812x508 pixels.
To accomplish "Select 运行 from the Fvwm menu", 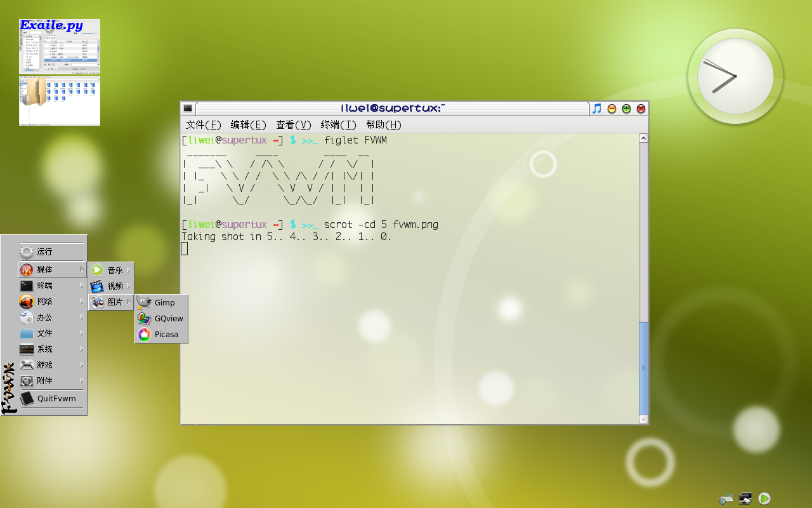I will pyautogui.click(x=53, y=252).
